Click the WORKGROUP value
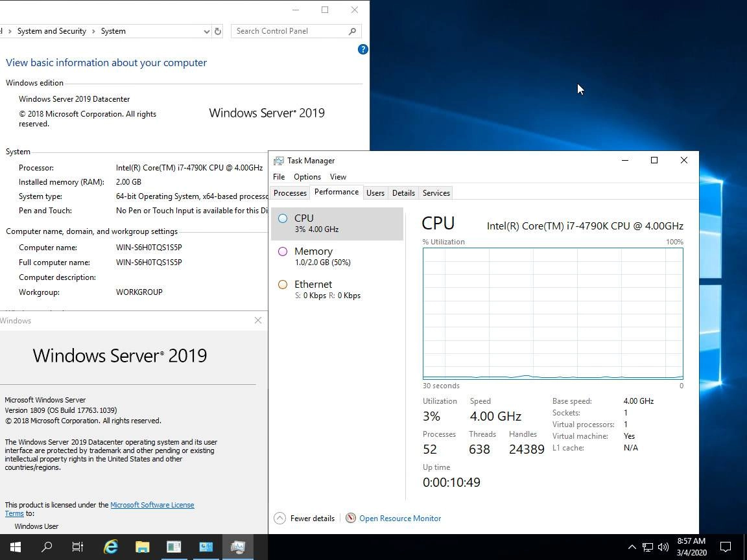747x560 pixels. click(139, 292)
